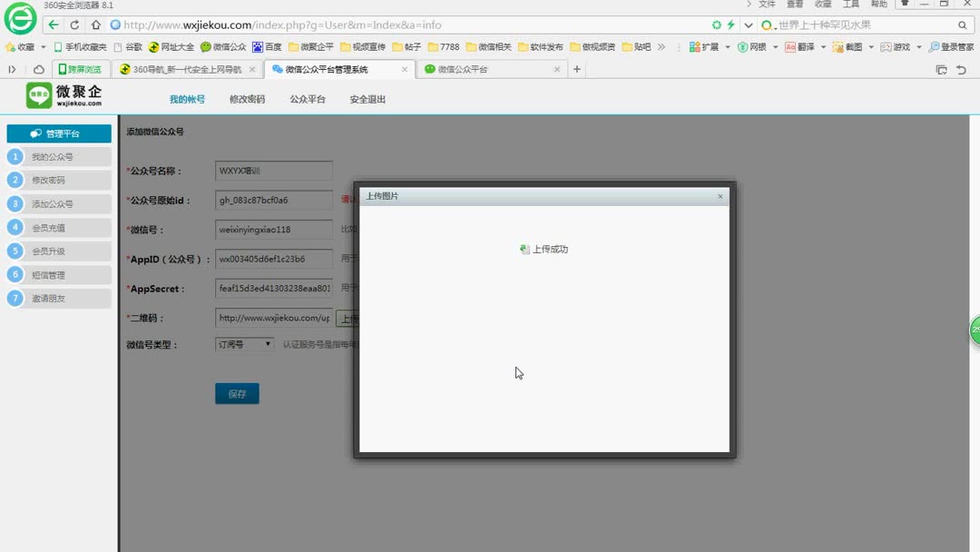Select 我的帐号 in the top navigation
The image size is (980, 552).
pyautogui.click(x=186, y=98)
